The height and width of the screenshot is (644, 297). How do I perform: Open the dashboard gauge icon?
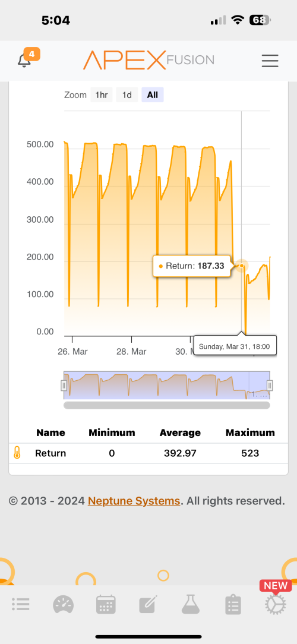pyautogui.click(x=64, y=604)
